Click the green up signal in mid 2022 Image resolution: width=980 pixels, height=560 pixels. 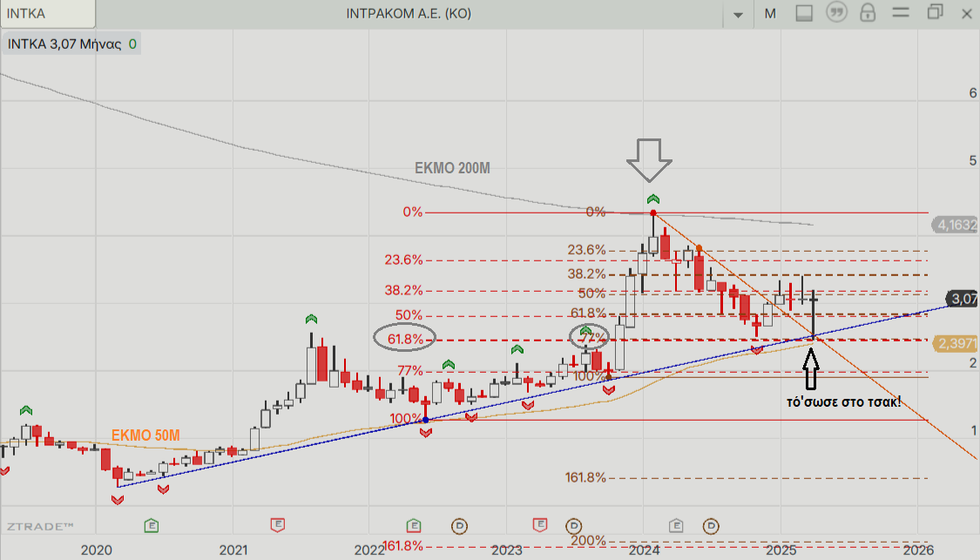tap(448, 364)
